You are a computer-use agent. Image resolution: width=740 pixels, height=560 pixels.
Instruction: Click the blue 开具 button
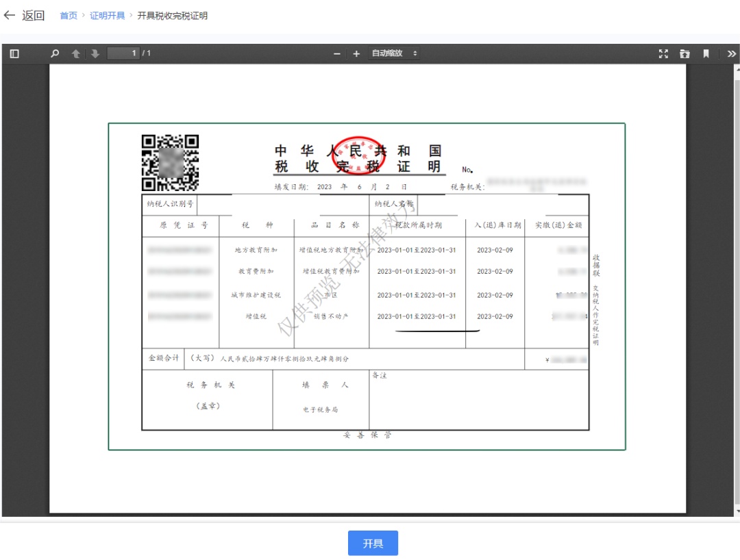point(373,544)
